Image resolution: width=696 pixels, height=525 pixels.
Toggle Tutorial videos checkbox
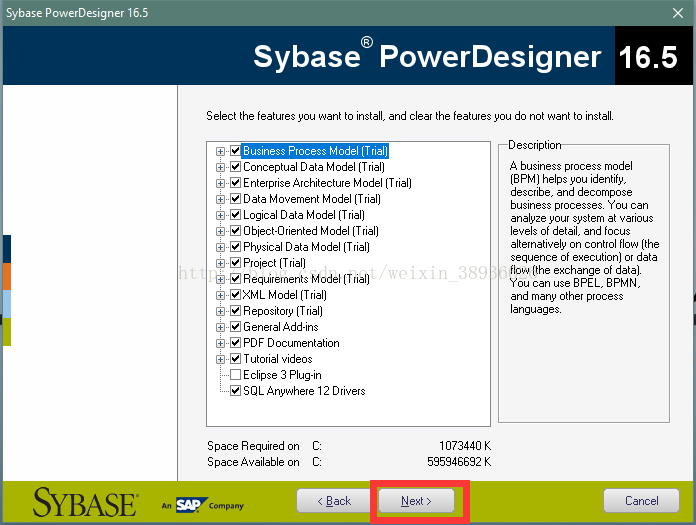(x=236, y=359)
